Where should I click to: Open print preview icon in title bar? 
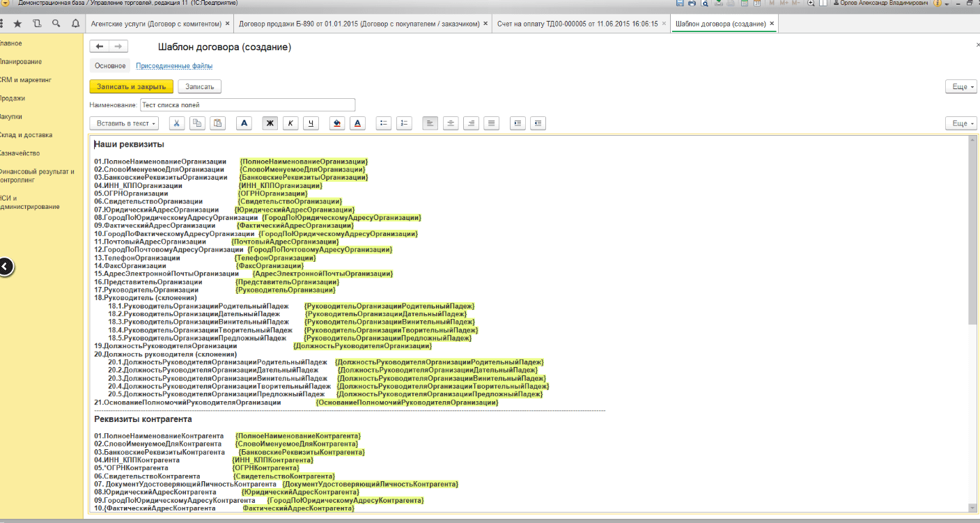click(x=705, y=3)
